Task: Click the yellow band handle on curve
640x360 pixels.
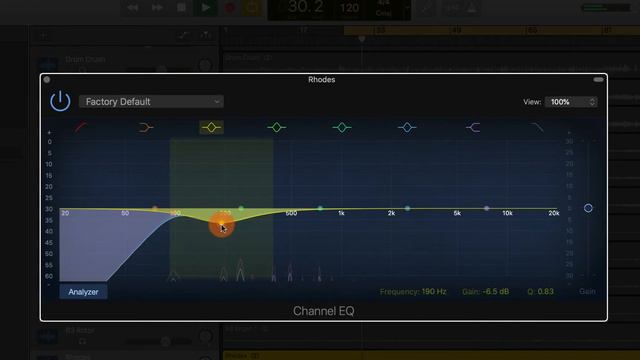Action: coord(221,223)
